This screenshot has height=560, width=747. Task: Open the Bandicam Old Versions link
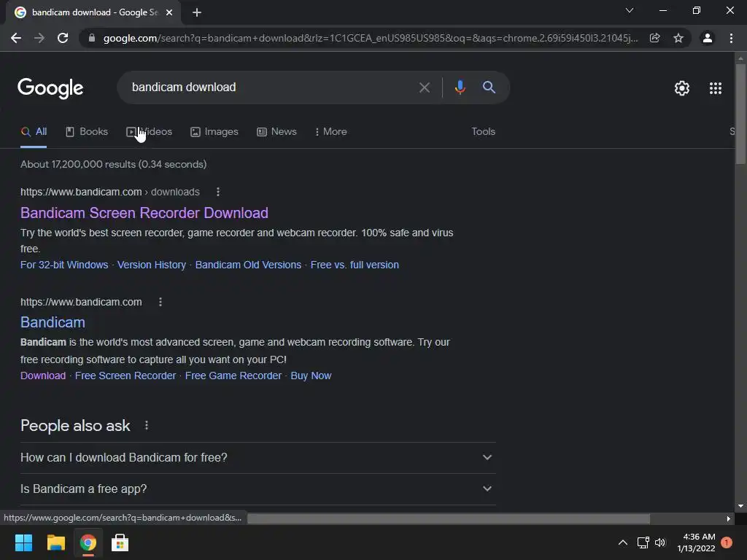[248, 265]
